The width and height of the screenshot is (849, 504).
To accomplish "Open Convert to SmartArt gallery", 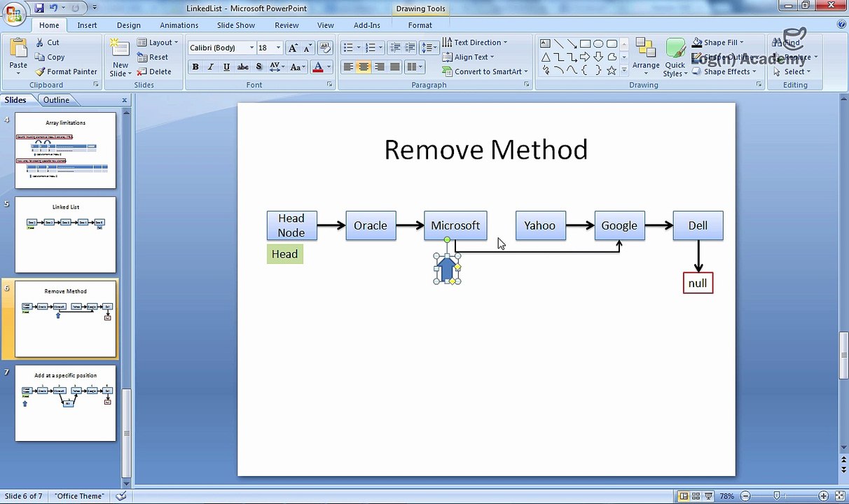I will (485, 71).
